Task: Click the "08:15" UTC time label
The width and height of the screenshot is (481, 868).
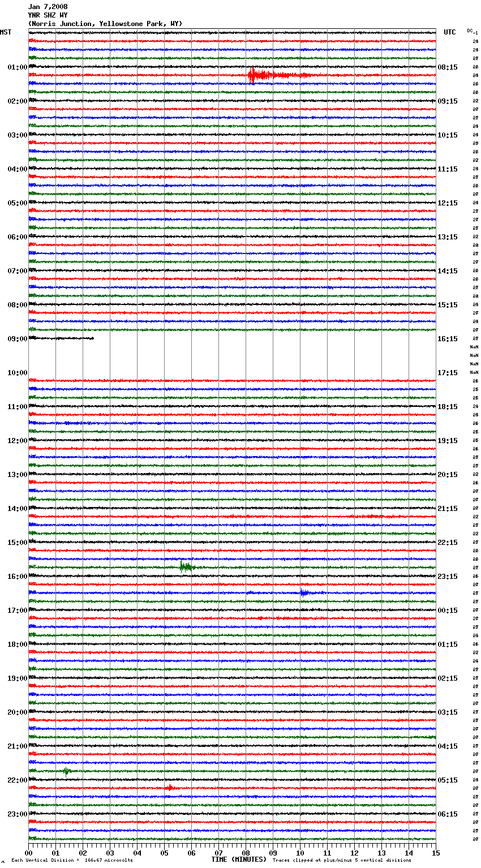Action: click(x=448, y=67)
